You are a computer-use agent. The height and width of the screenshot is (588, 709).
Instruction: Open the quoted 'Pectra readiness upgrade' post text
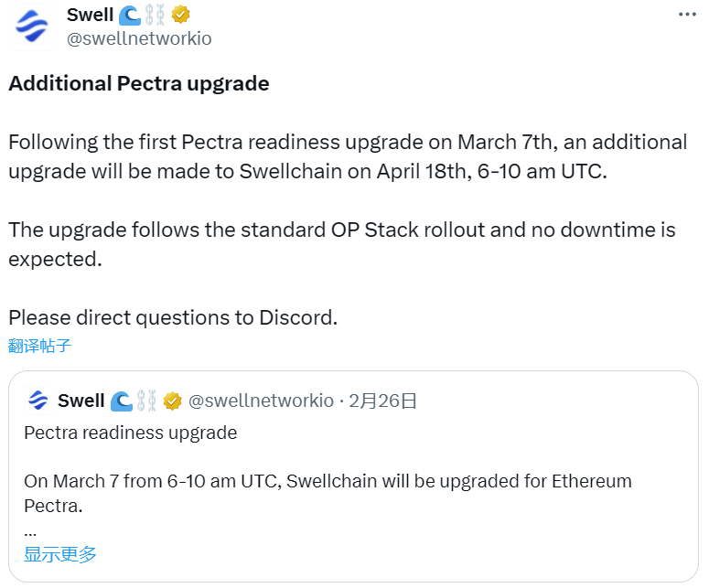click(x=130, y=433)
